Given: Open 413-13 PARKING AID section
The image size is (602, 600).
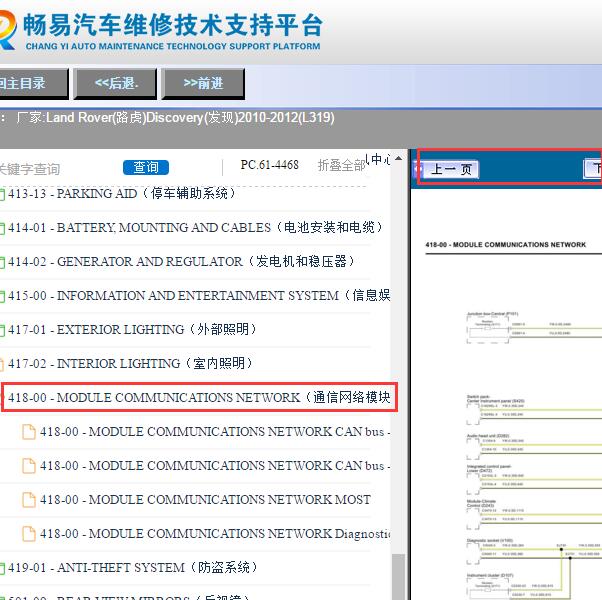Looking at the screenshot, I should (x=122, y=193).
